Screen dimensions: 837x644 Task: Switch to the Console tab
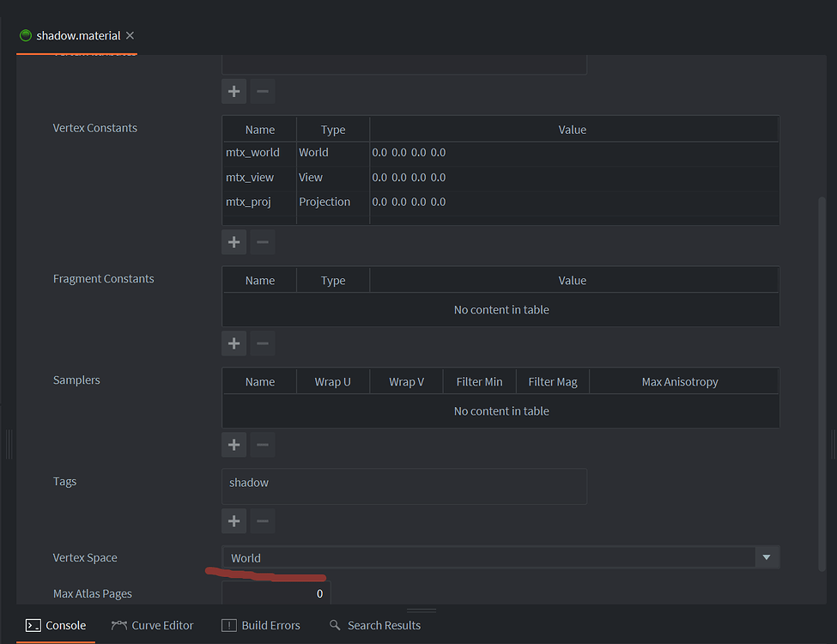tap(57, 625)
